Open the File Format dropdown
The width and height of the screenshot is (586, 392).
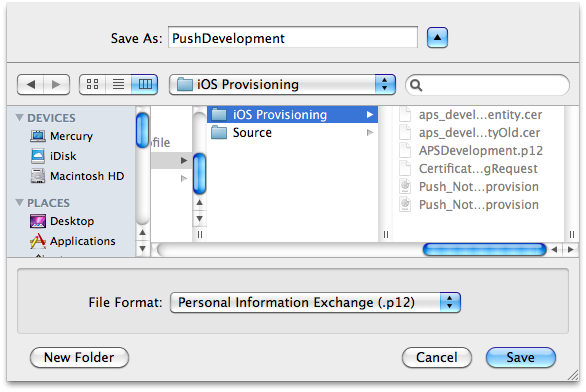coord(315,302)
